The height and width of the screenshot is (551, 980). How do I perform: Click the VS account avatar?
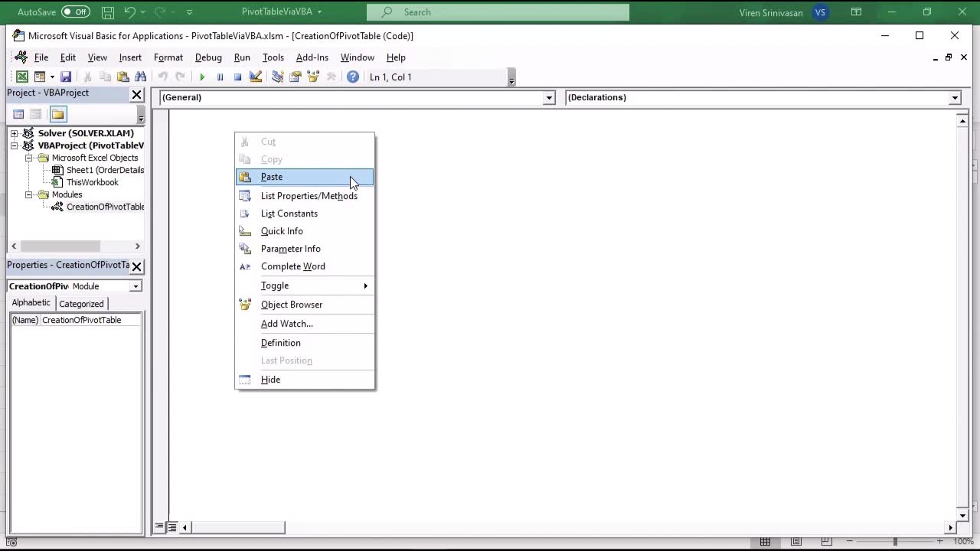tap(821, 12)
